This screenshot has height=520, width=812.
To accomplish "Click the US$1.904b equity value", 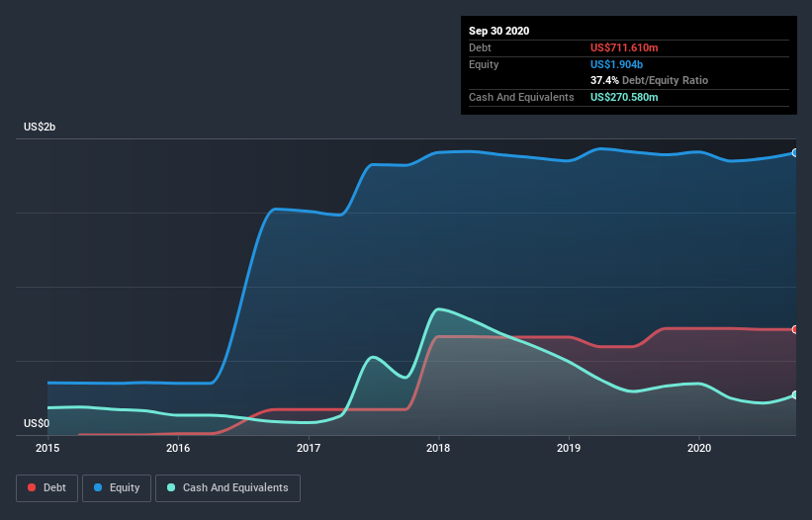I will [616, 64].
